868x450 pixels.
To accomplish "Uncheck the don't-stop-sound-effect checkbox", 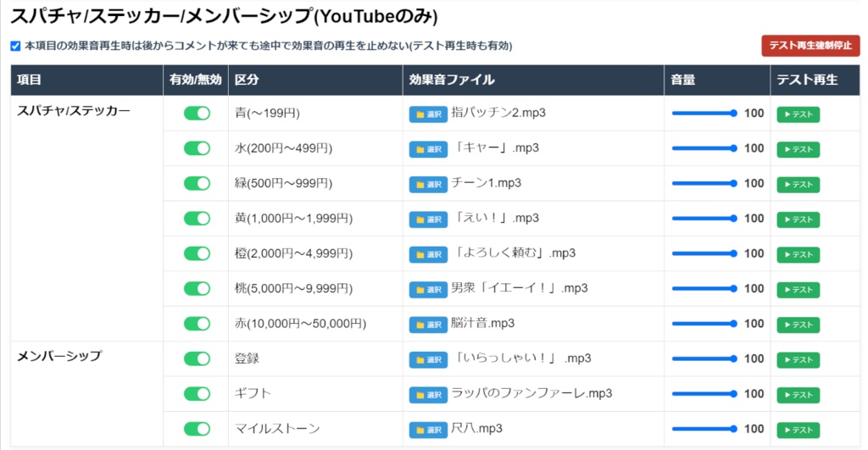I will [x=15, y=46].
